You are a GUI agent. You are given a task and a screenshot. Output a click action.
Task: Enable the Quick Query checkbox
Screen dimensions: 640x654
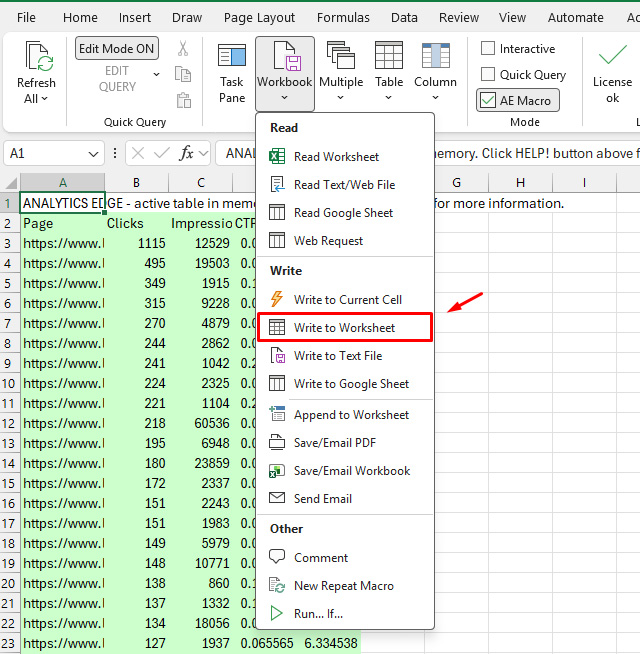pyautogui.click(x=488, y=74)
